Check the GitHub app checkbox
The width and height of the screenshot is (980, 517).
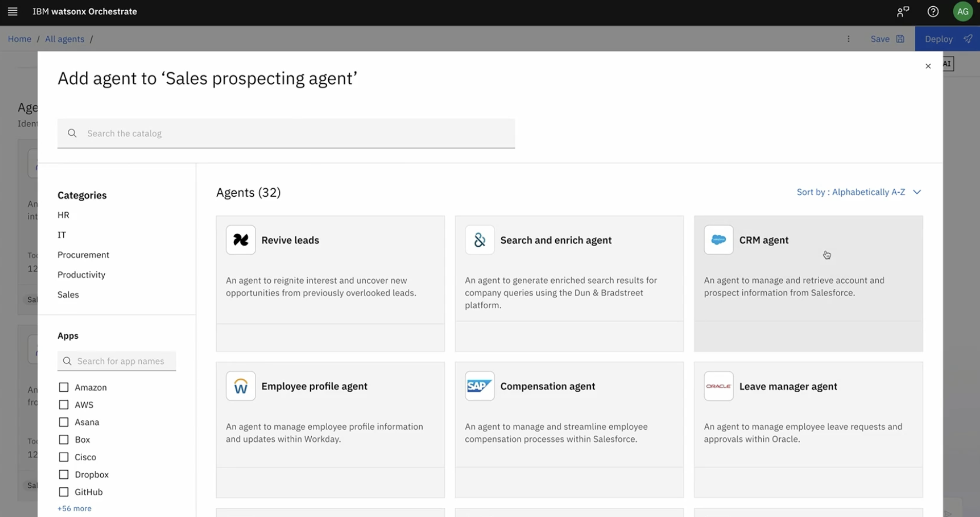coord(64,492)
